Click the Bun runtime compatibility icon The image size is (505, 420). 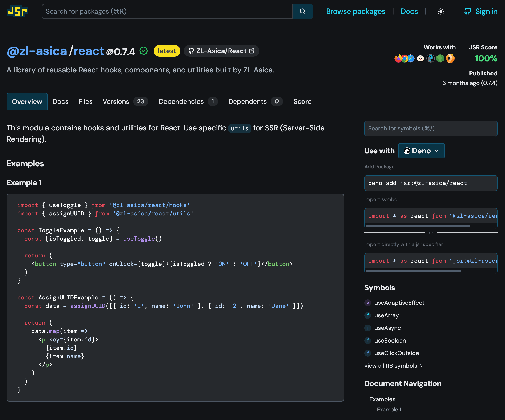point(420,58)
